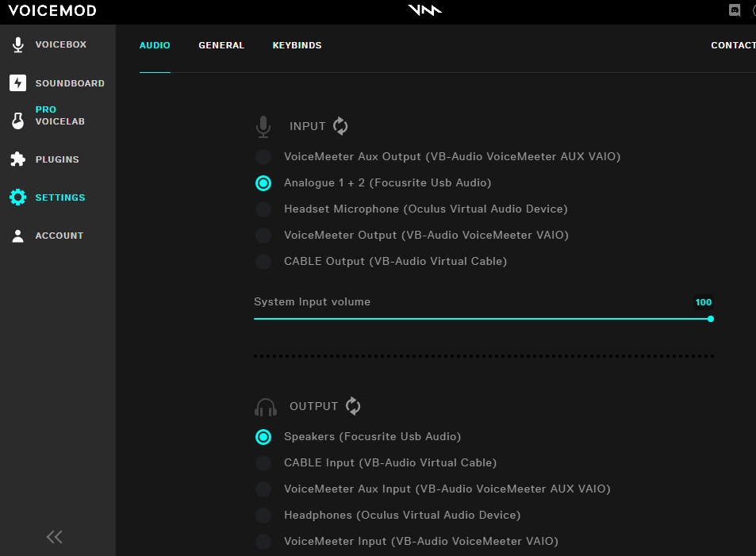Collapse the sidebar with double chevron
Viewport: 756px width, 556px height.
click(55, 537)
